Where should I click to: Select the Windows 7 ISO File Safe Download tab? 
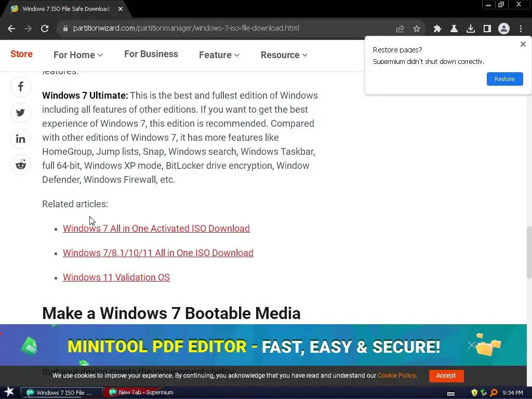point(66,9)
